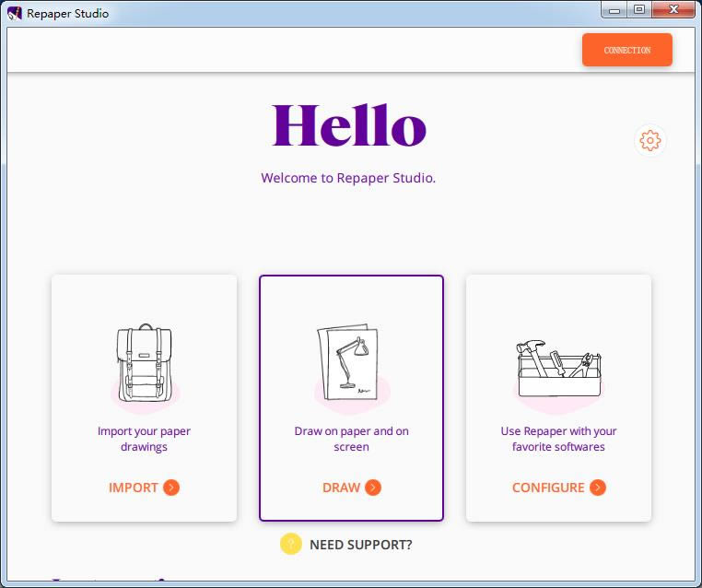Screen dimensions: 702x588
Task: Click 'Draw on paper and on screen' text
Action: pos(351,439)
